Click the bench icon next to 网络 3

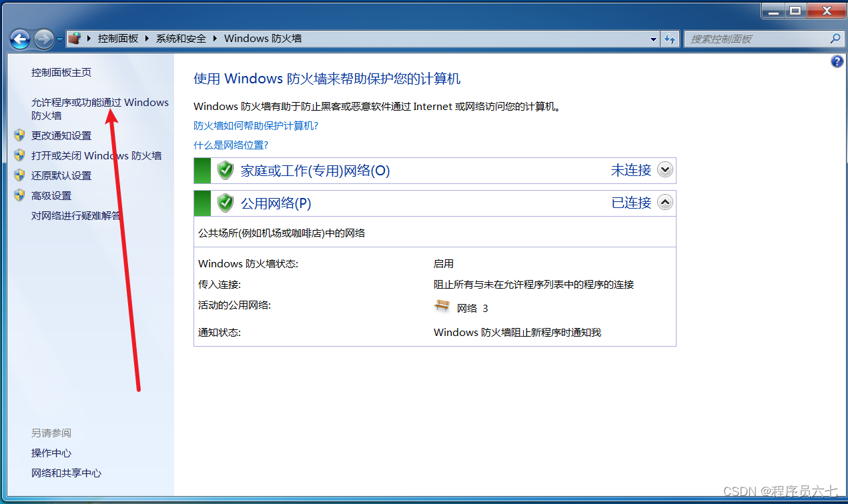point(442,306)
